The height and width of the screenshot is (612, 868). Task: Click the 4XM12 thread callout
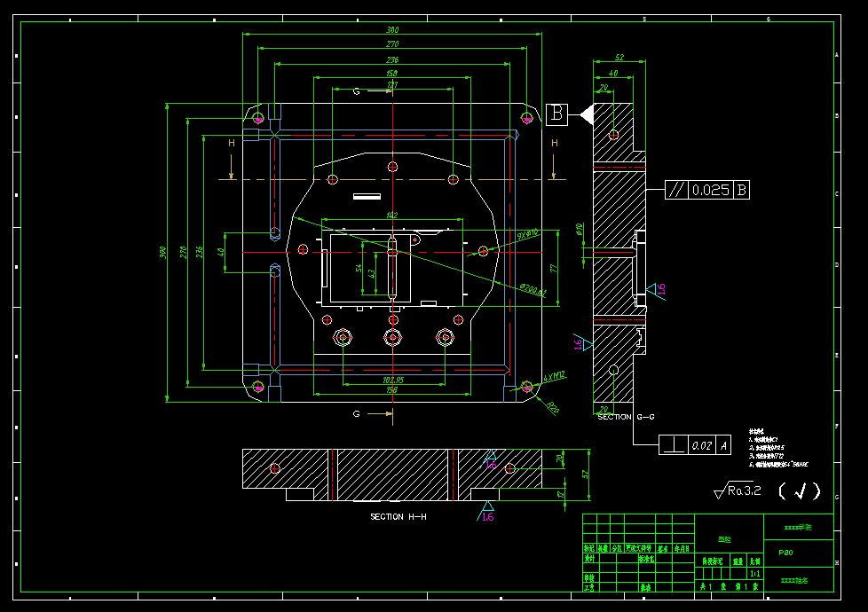554,377
